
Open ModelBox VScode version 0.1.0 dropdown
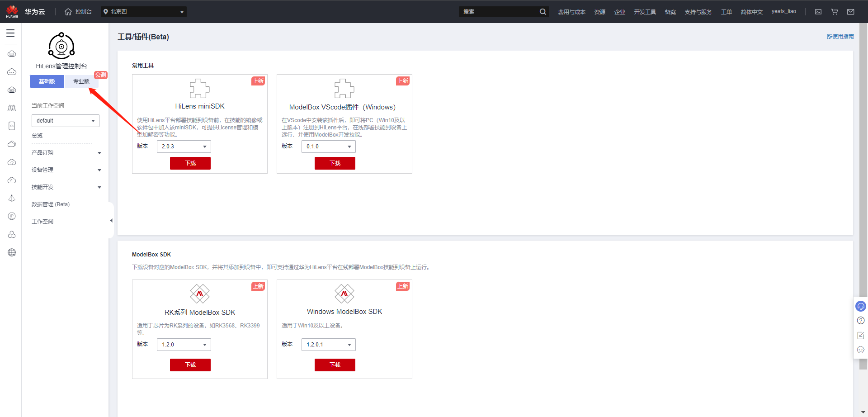coord(329,147)
